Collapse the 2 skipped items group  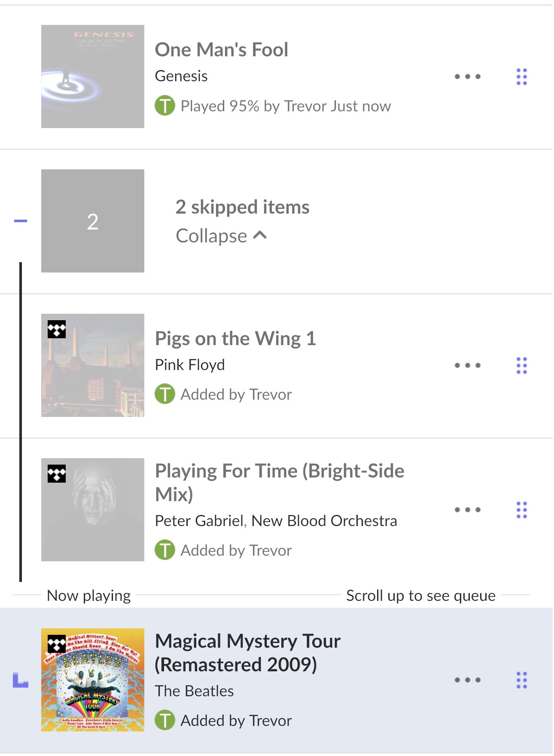211,236
